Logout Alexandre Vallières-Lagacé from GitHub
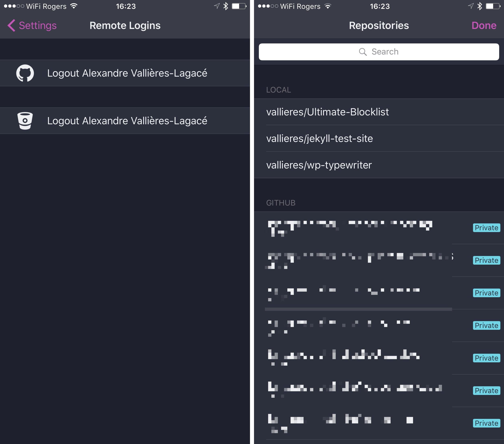The width and height of the screenshot is (504, 444). coord(124,72)
